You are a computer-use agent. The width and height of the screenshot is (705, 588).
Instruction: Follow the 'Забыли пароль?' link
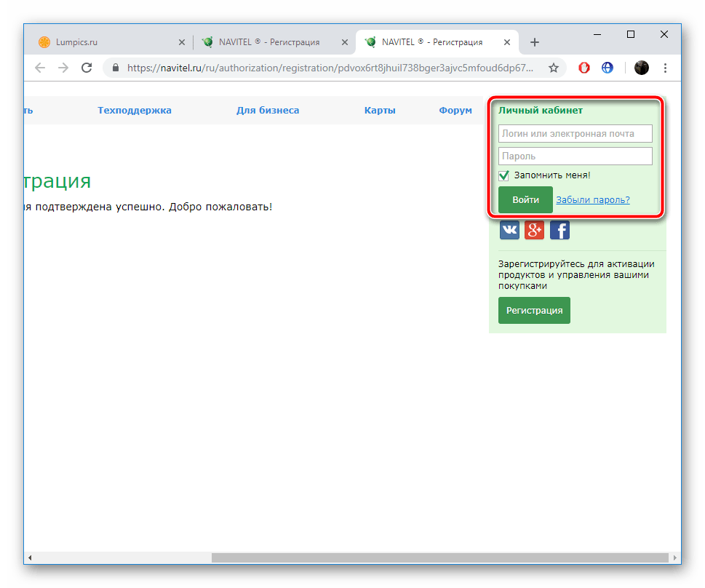(x=593, y=200)
